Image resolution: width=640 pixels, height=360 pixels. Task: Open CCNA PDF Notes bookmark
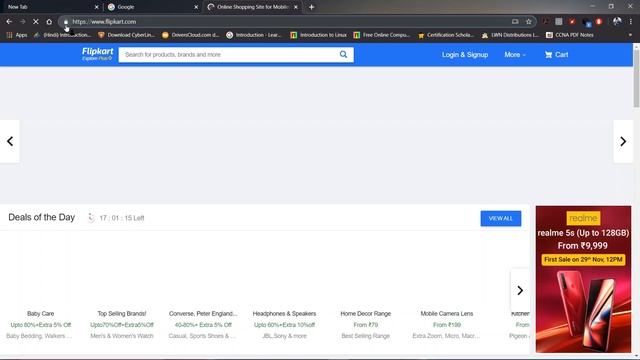tap(570, 35)
